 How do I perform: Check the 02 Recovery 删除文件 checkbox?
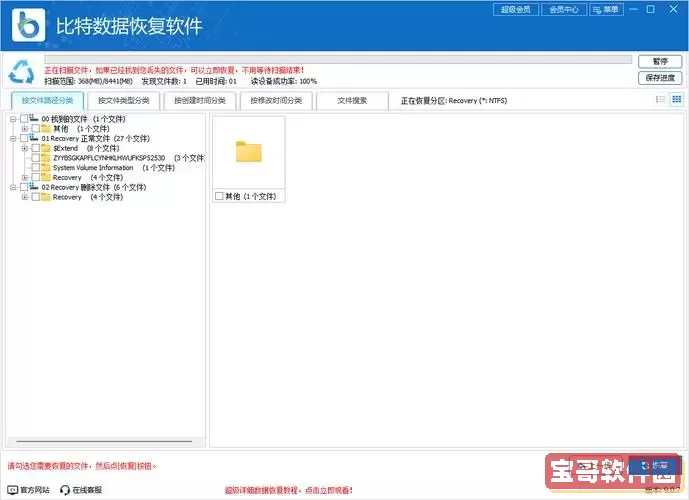click(x=24, y=187)
